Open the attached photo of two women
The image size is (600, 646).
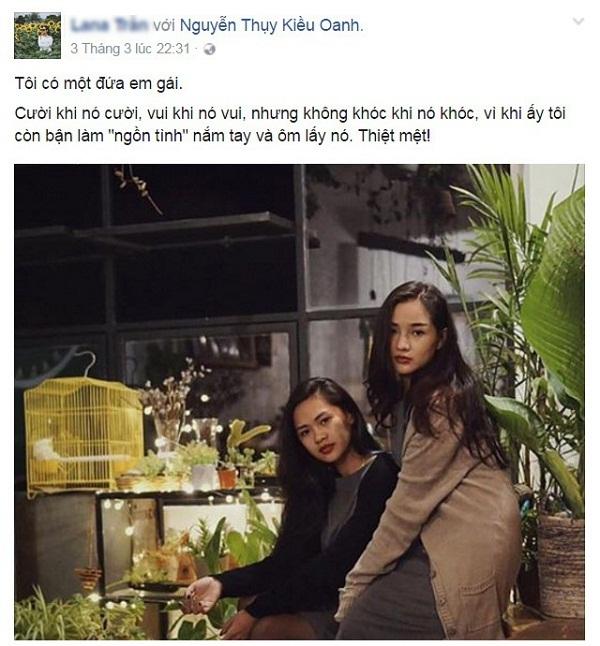point(299,402)
